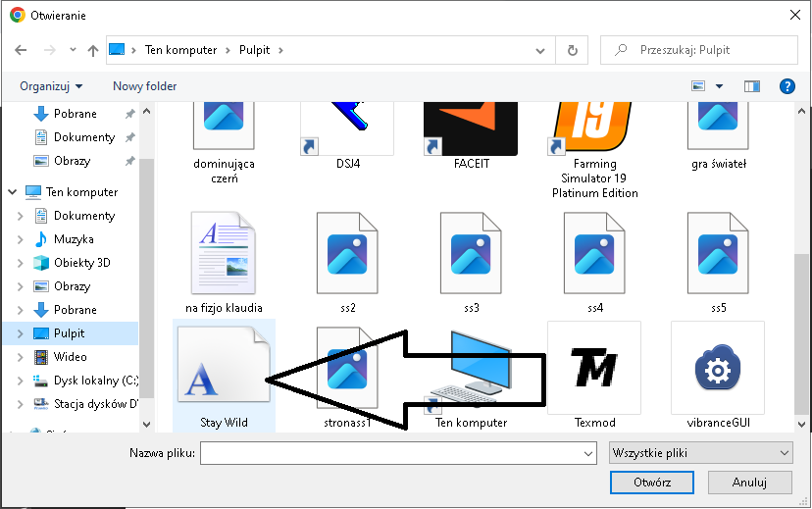Collapse the Ten komputer tree node
This screenshot has width=812, height=509.
pos(13,192)
